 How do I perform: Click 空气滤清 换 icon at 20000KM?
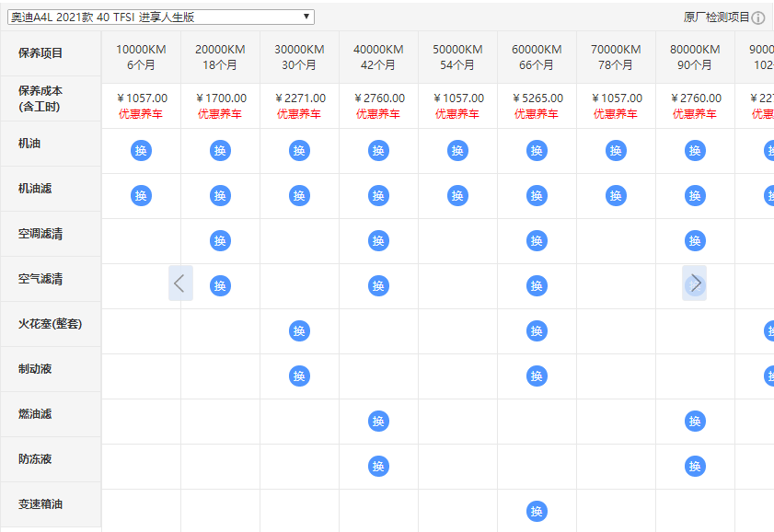click(220, 285)
